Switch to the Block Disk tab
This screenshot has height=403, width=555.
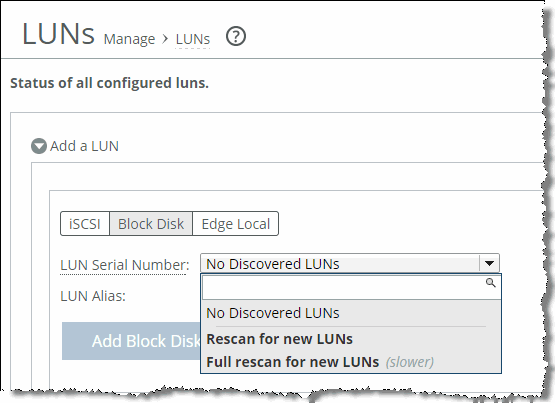[x=151, y=224]
